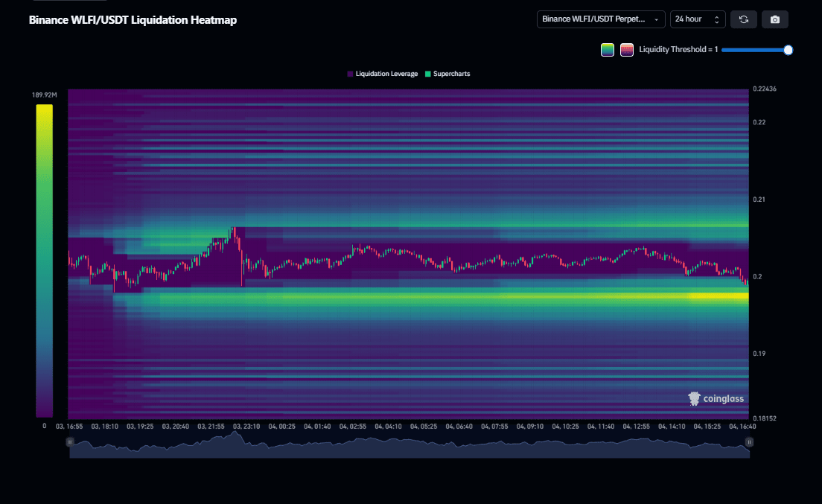
Task: Click the Liquidity Threshold slider knob
Action: 788,50
